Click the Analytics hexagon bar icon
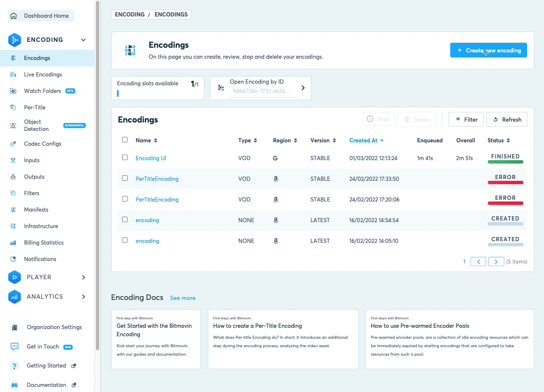 pos(14,297)
